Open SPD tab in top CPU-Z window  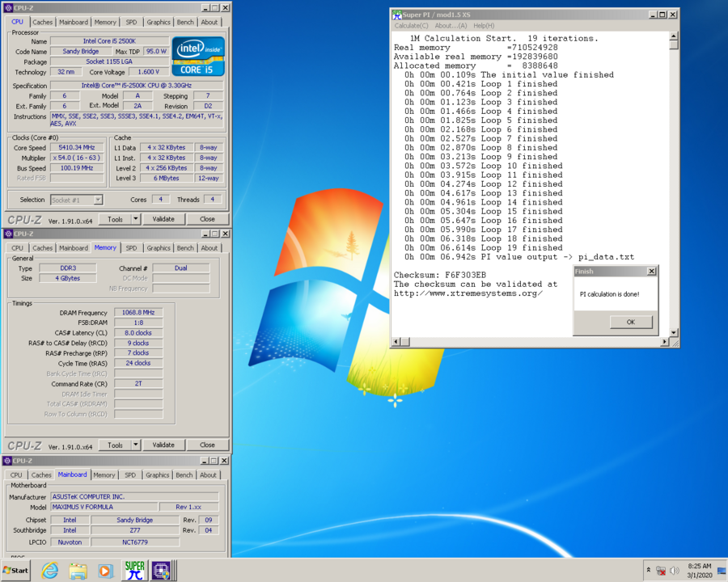point(131,22)
